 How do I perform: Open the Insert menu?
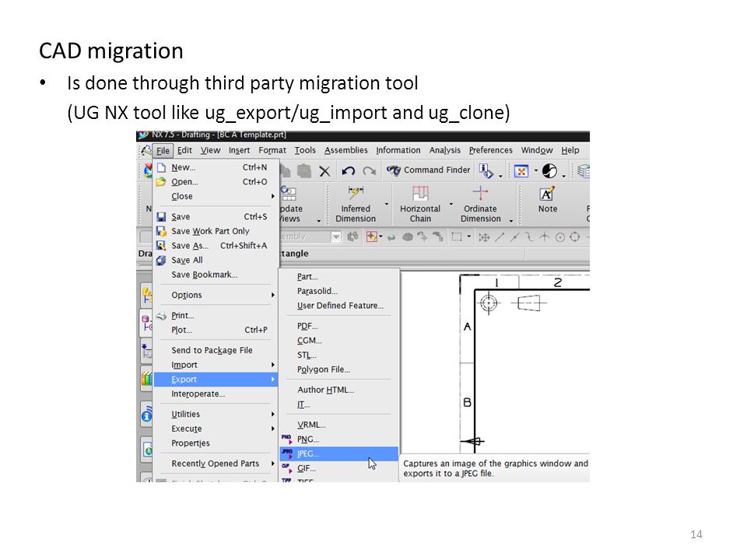click(x=239, y=150)
